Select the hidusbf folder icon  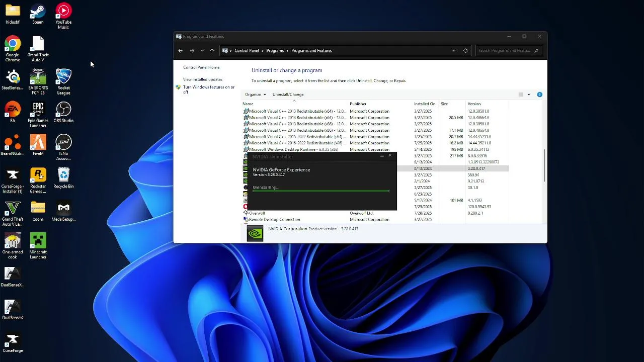[13, 15]
